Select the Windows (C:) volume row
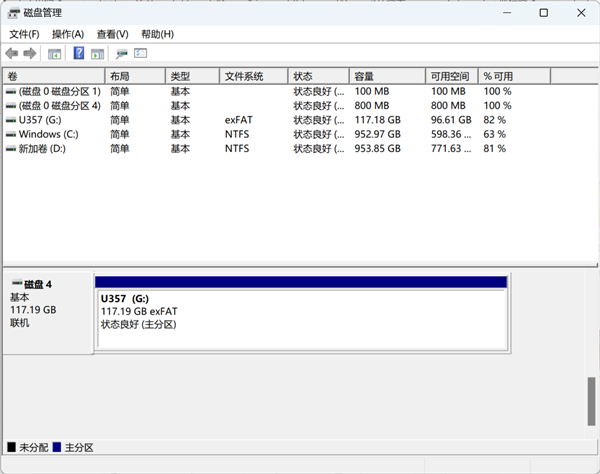Screen dimensions: 600x474 point(48,134)
